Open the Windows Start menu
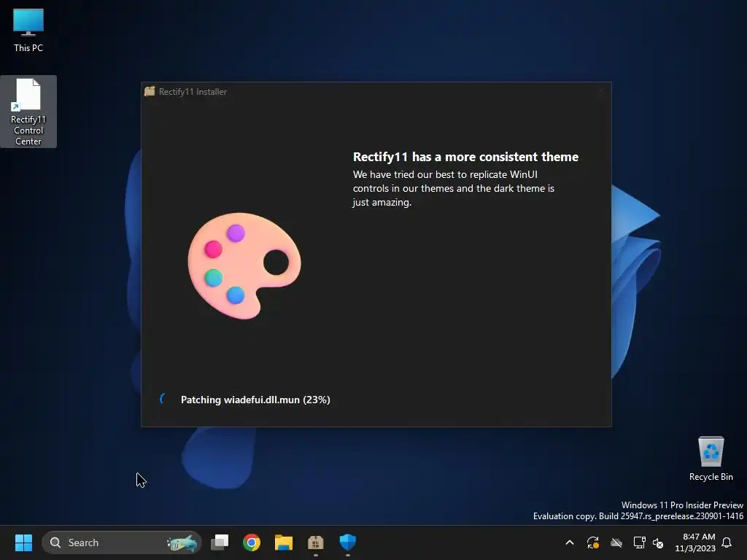 click(23, 542)
